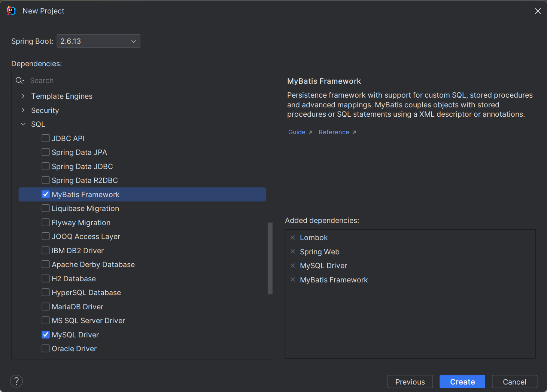Image resolution: width=547 pixels, height=392 pixels.
Task: Tick the Spring Data R2DBC checkbox
Action: click(x=46, y=180)
